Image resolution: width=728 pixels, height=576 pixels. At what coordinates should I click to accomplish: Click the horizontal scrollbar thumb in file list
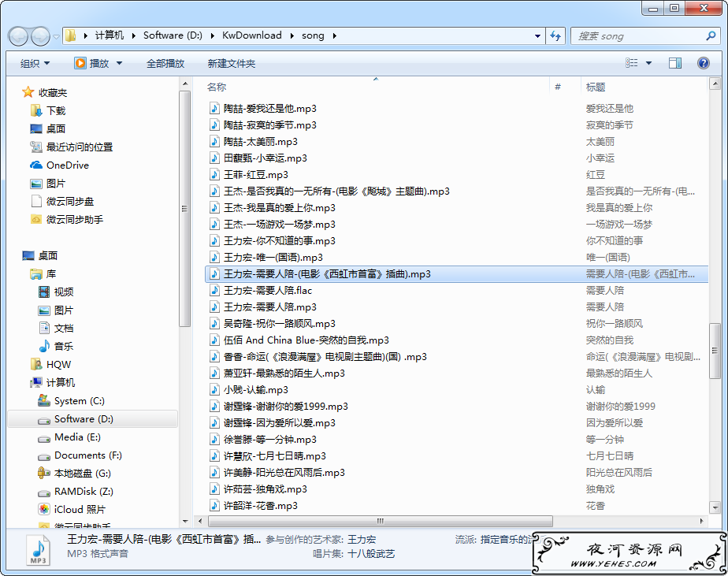(381, 521)
